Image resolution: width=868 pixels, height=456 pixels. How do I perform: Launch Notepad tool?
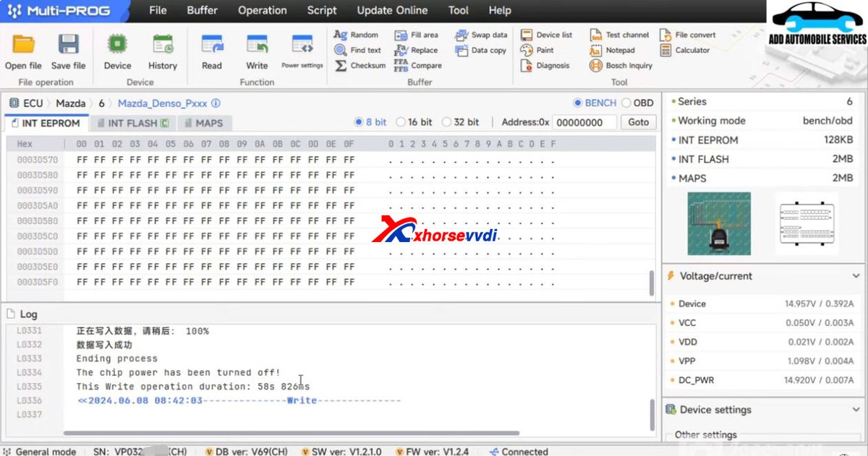(x=612, y=50)
